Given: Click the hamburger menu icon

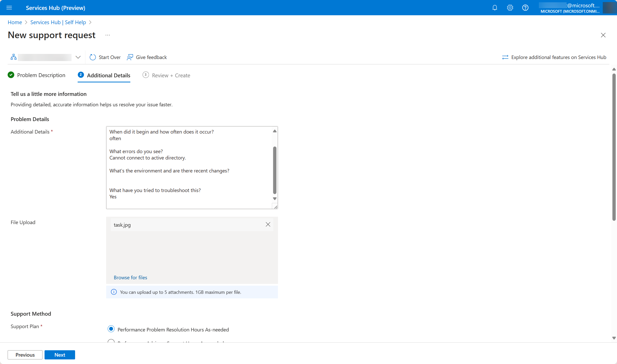Looking at the screenshot, I should 9,8.
